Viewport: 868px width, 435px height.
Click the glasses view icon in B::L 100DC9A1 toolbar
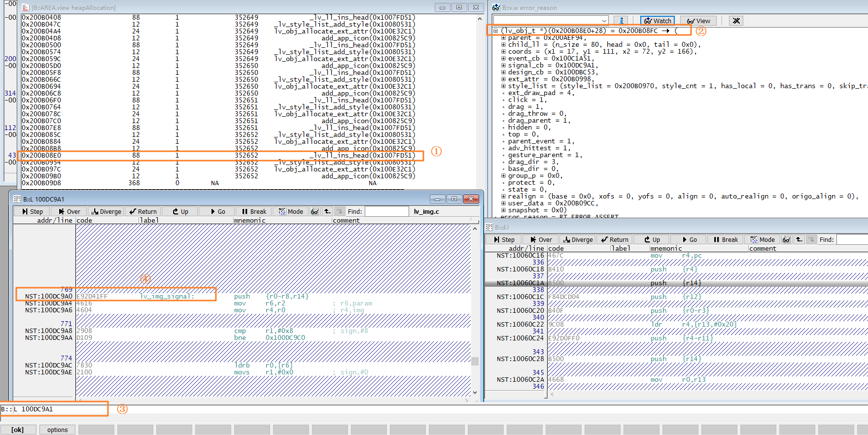pyautogui.click(x=315, y=211)
